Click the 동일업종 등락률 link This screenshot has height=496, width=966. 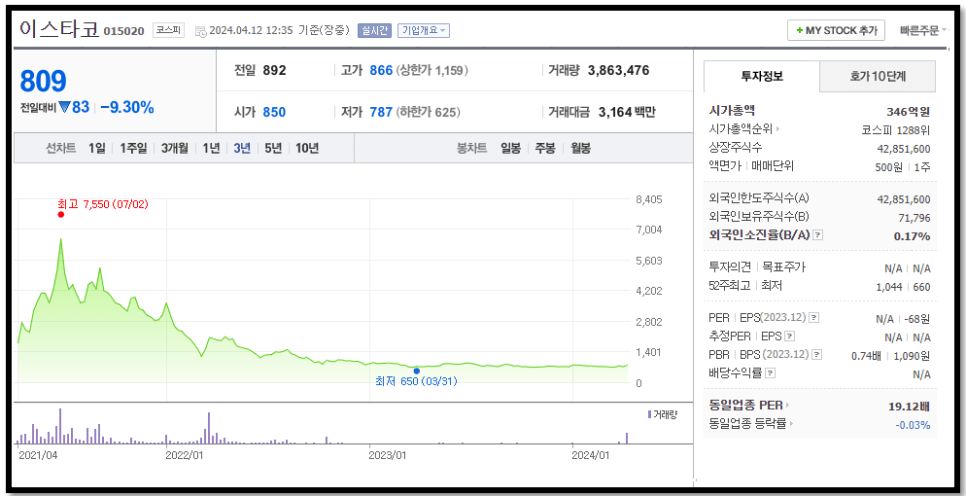tap(749, 425)
